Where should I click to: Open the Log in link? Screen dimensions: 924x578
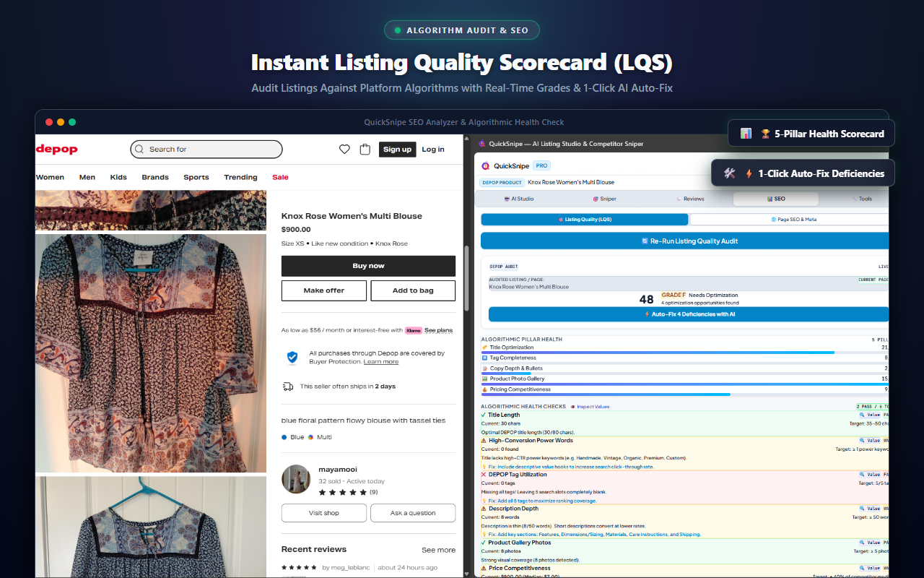(433, 150)
